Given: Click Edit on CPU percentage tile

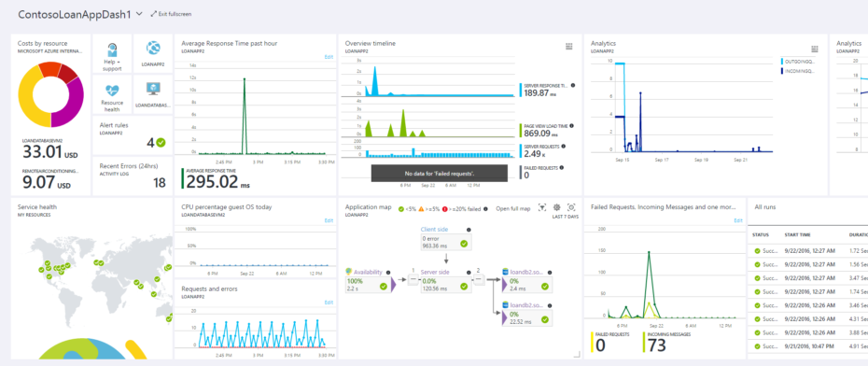Looking at the screenshot, I should point(329,220).
